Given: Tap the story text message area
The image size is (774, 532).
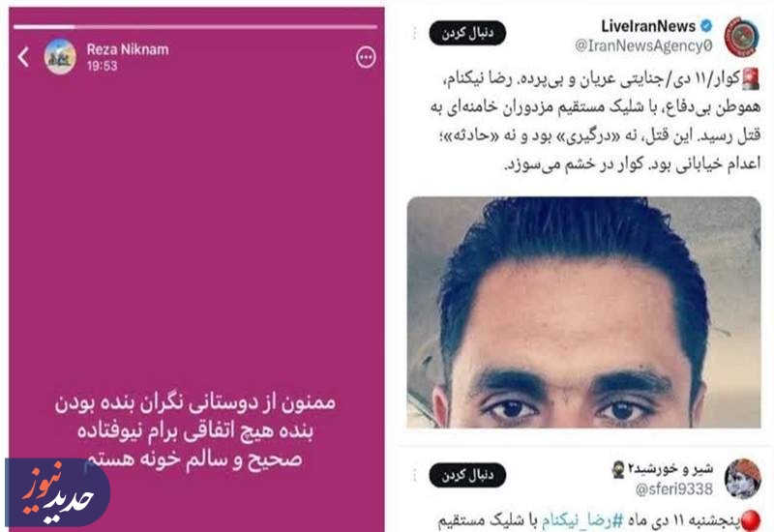Looking at the screenshot, I should tap(195, 430).
